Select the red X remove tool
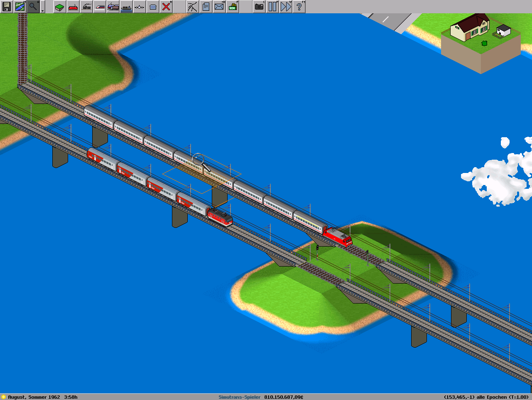This screenshot has height=400, width=532. (166, 7)
